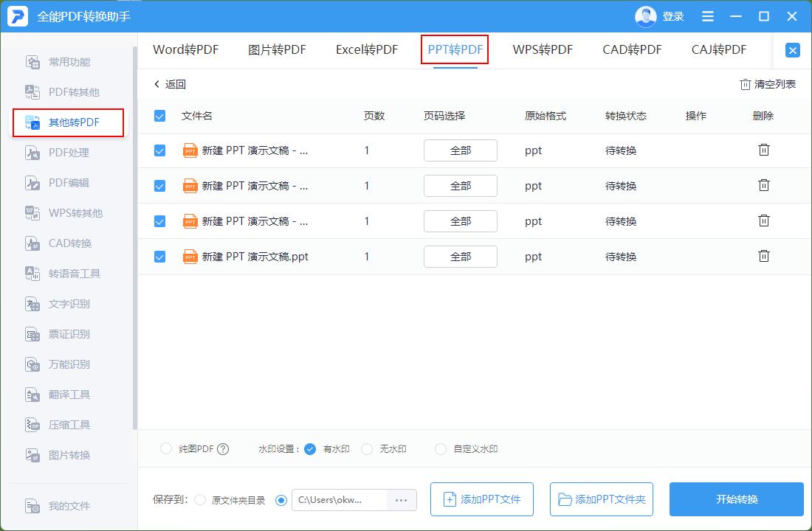Switch to the Excel转PDF tab
812x531 pixels.
366,49
